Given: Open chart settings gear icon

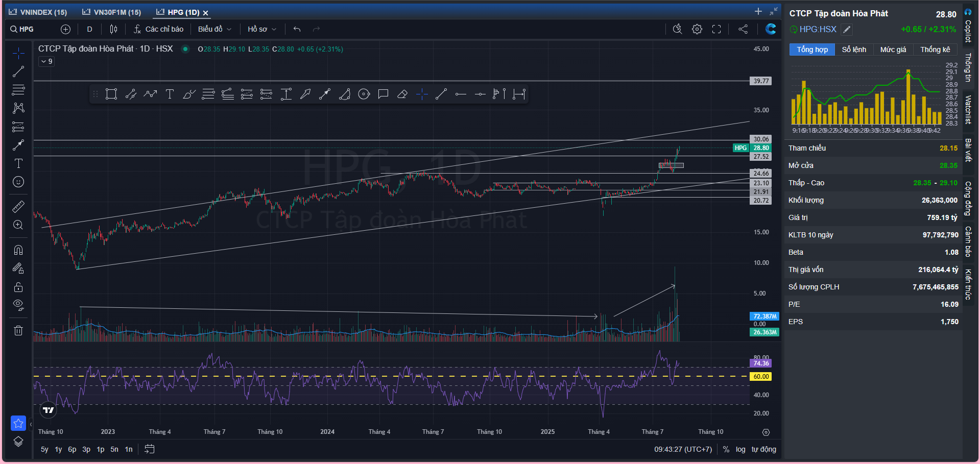Looking at the screenshot, I should (697, 29).
